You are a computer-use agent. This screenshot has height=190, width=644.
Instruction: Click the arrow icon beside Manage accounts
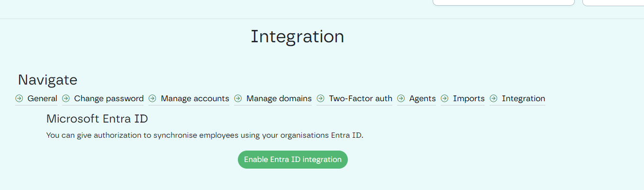click(x=152, y=99)
